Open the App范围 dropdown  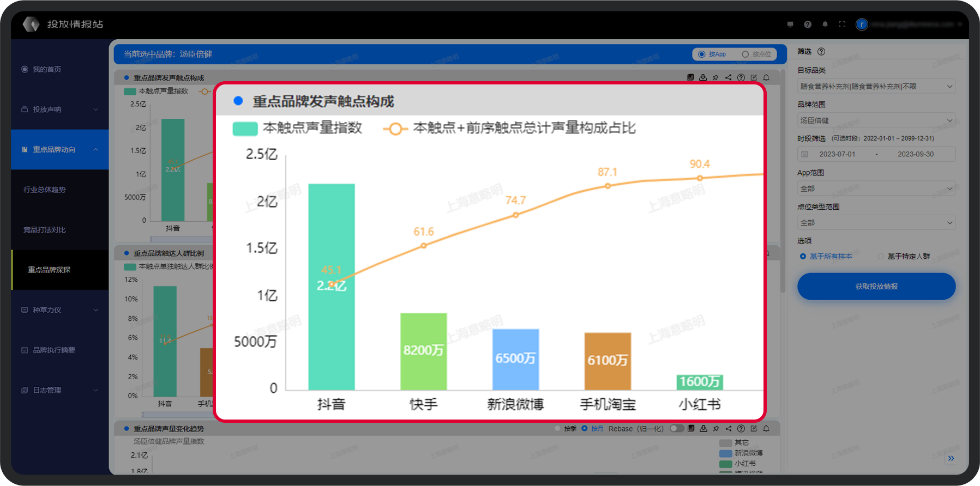pyautogui.click(x=876, y=189)
